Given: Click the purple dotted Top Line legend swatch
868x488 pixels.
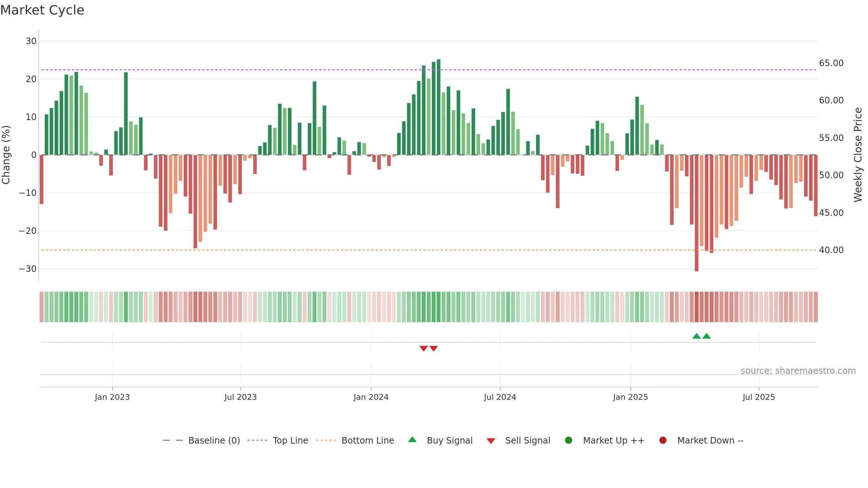Looking at the screenshot, I should click(x=257, y=440).
